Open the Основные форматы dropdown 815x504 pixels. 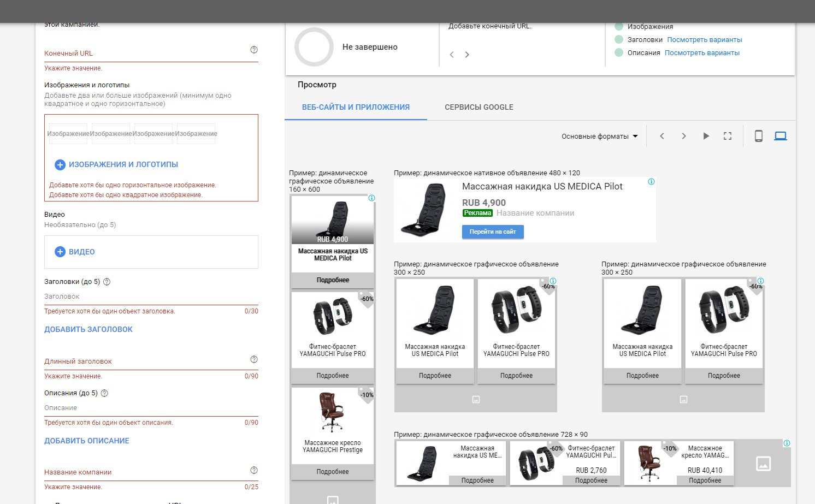(600, 137)
